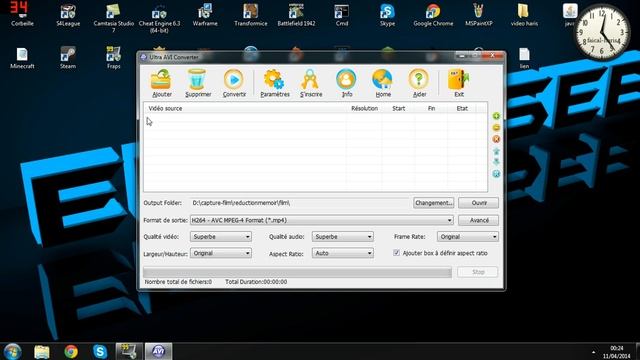Click the Home toolbar icon
The image size is (640, 360).
[x=383, y=83]
